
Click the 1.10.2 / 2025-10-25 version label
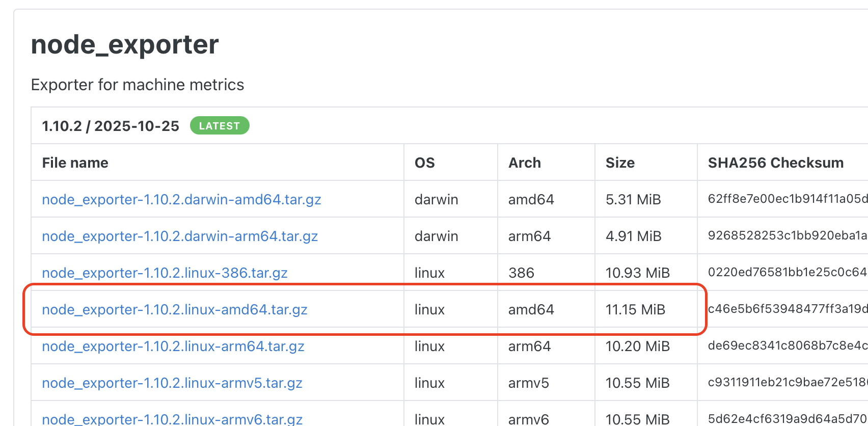[111, 126]
